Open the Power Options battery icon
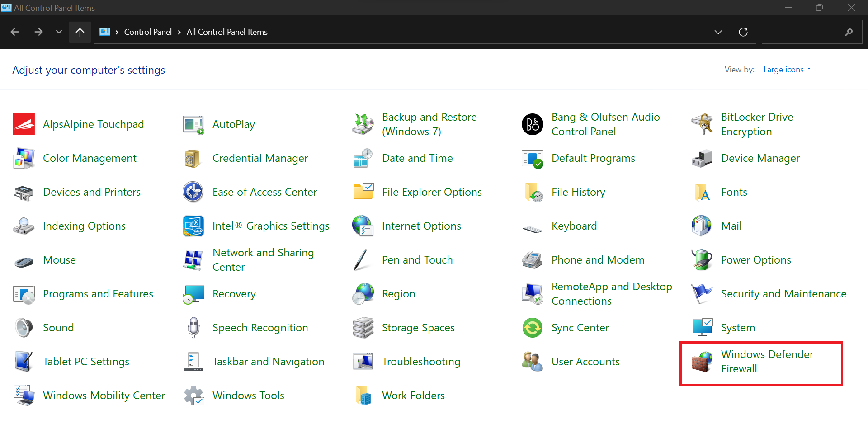Screen dimensions: 868x438 702,260
